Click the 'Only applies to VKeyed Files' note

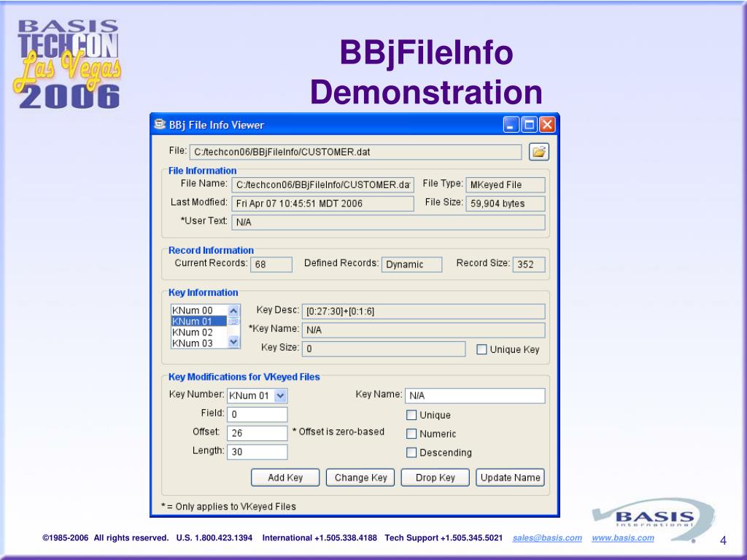[228, 506]
